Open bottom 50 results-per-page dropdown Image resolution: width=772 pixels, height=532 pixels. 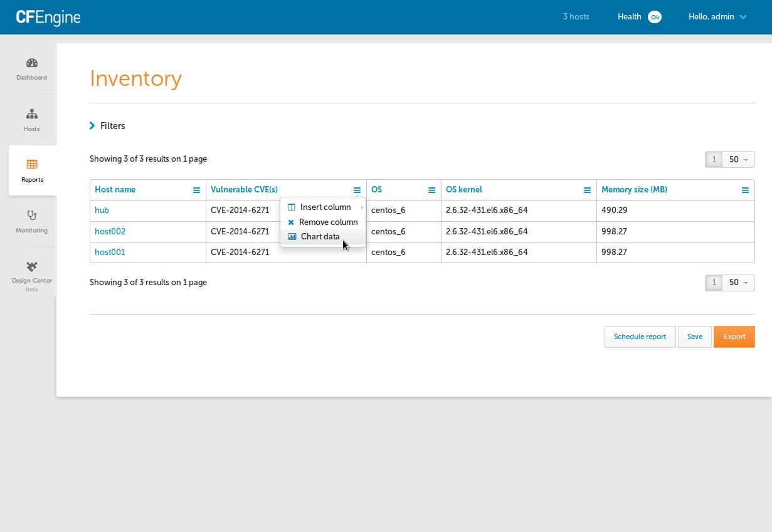[x=738, y=283]
